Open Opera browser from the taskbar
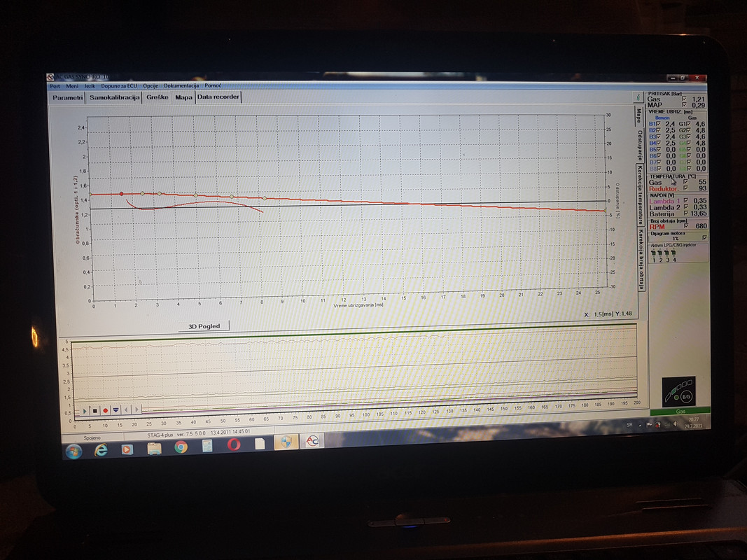The width and height of the screenshot is (747, 560). pyautogui.click(x=234, y=444)
